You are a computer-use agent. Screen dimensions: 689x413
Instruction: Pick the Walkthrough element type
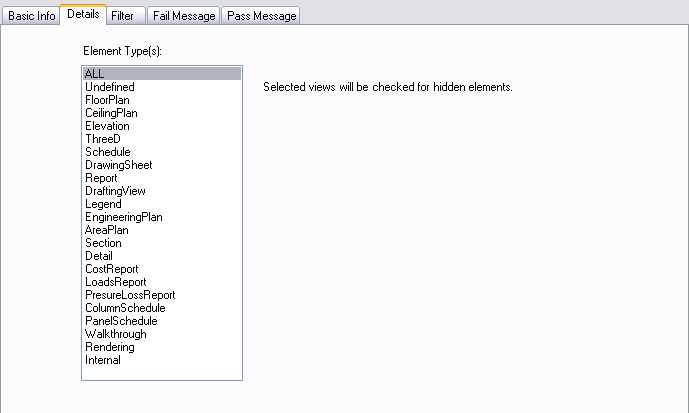pos(162,334)
